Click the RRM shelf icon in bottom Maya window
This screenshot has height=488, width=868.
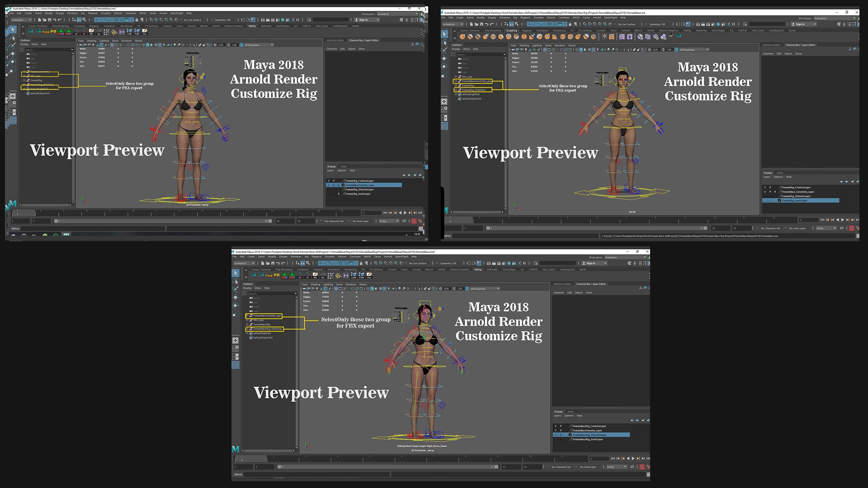click(x=284, y=276)
